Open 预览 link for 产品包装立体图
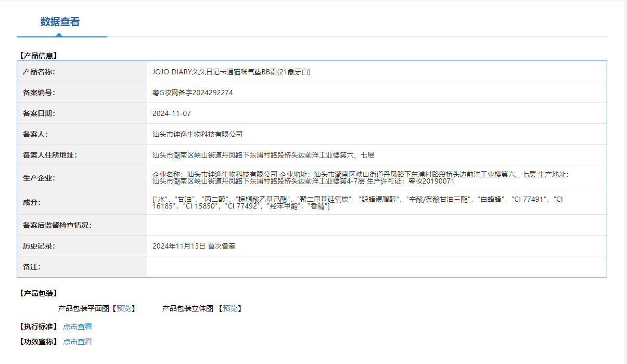Viewport: 627px width, 364px height. coord(230,308)
